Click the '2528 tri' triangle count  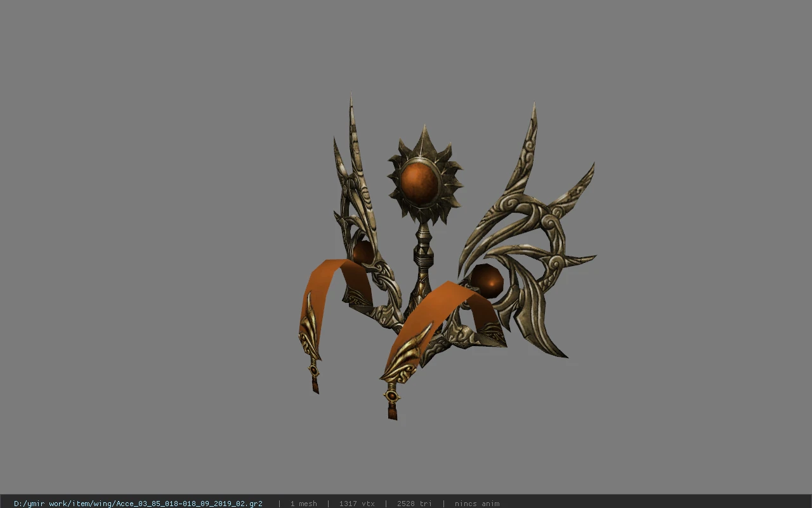click(414, 504)
